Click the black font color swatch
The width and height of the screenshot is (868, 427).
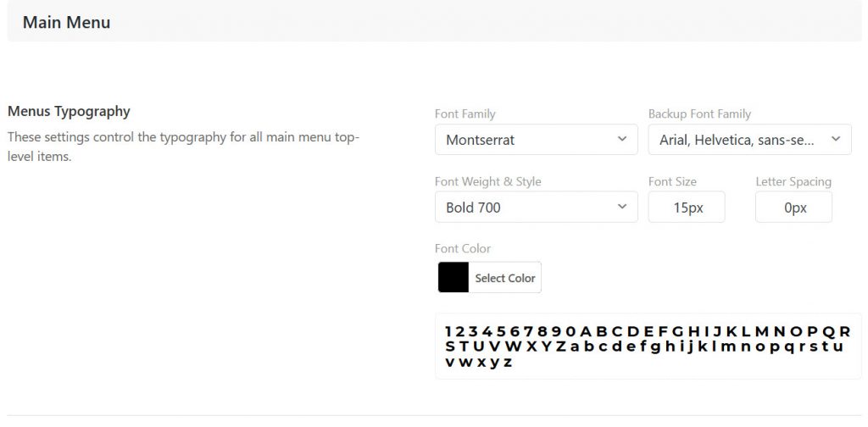(453, 278)
